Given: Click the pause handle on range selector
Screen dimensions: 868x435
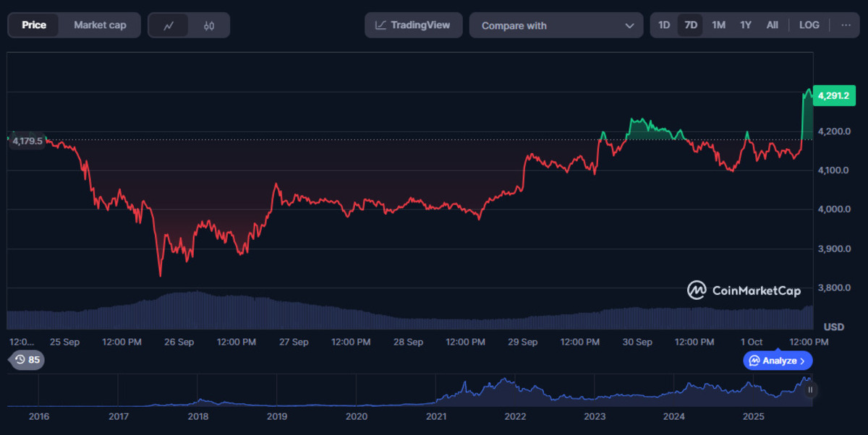Looking at the screenshot, I should tap(810, 390).
